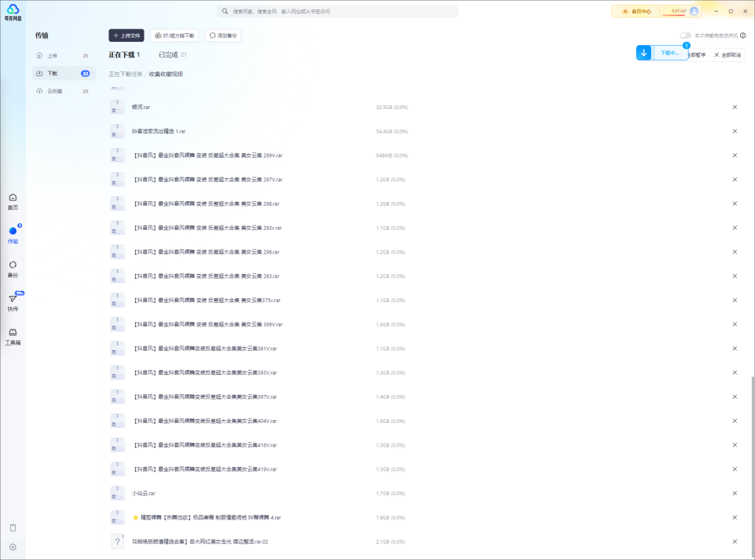Select 上传 in transfer list
The image size is (755, 560).
52,56
